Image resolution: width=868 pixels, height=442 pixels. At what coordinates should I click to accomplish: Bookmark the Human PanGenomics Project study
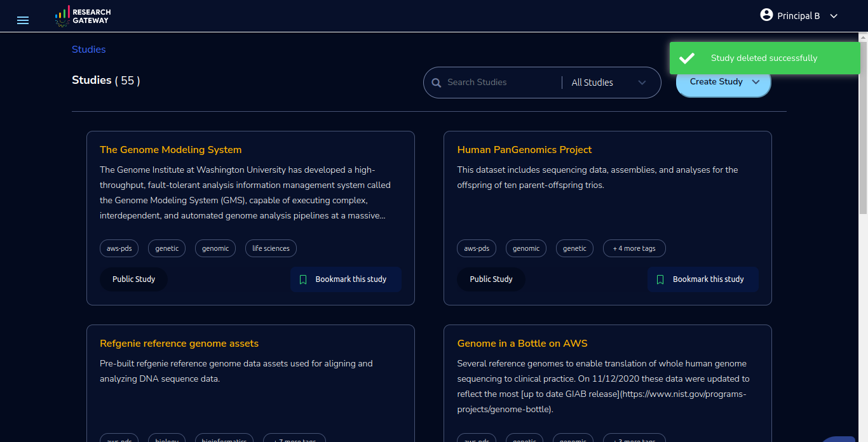703,279
